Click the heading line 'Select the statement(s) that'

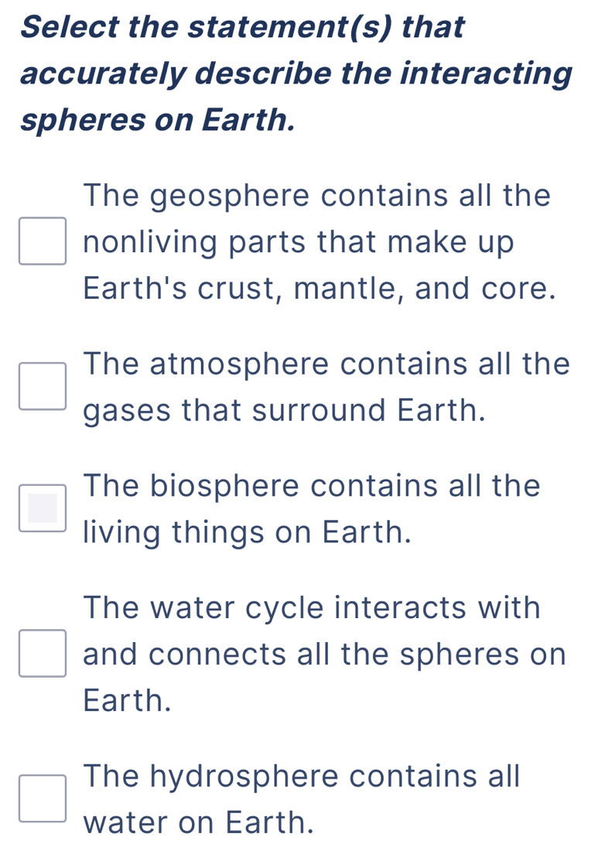[244, 27]
